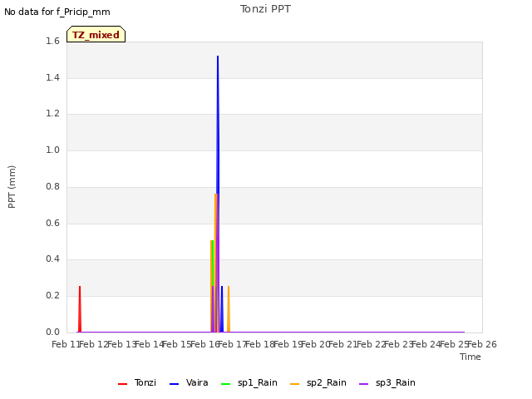Toggle the sp3_Rain legend entry
The width and height of the screenshot is (532, 399).
387,383
